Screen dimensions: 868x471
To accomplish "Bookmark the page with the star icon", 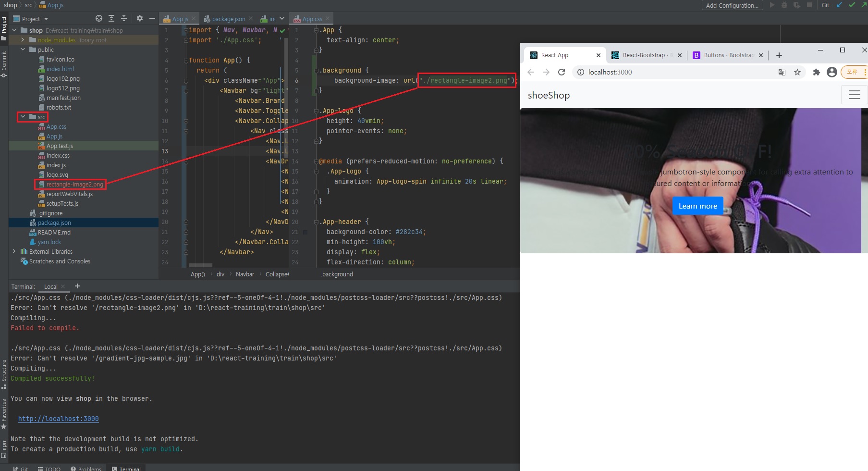I will (797, 72).
